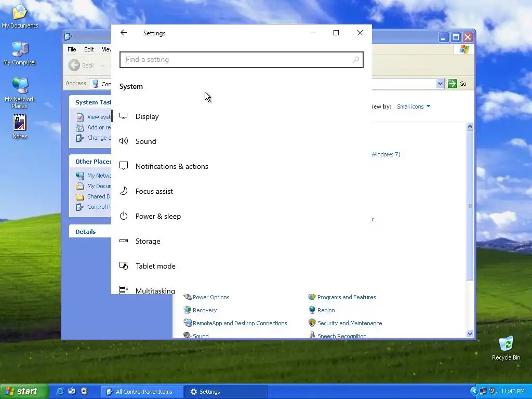The width and height of the screenshot is (532, 399).
Task: Select My Computer desktop icon
Action: pyautogui.click(x=20, y=54)
